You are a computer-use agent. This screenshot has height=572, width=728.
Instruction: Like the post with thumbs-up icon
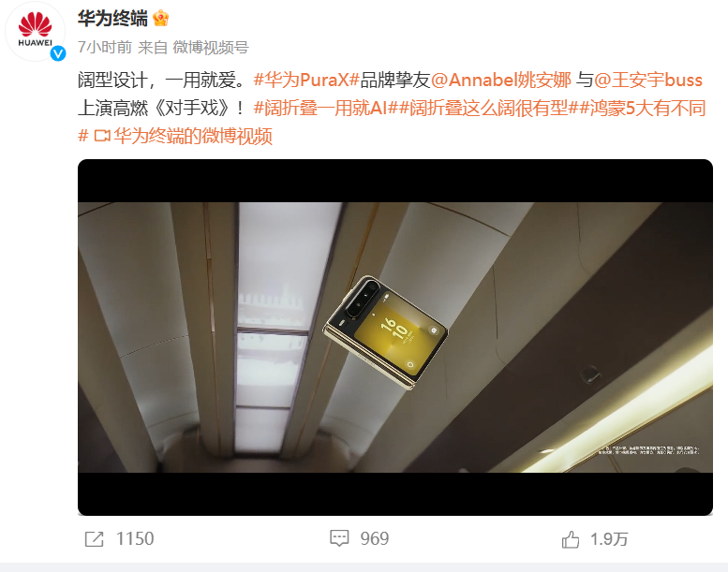coord(571,539)
